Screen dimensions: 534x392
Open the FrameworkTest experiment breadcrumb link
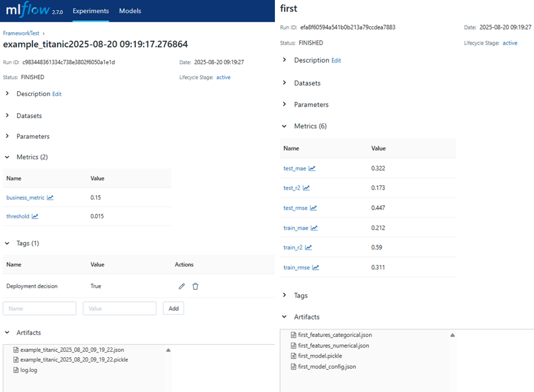(21, 33)
